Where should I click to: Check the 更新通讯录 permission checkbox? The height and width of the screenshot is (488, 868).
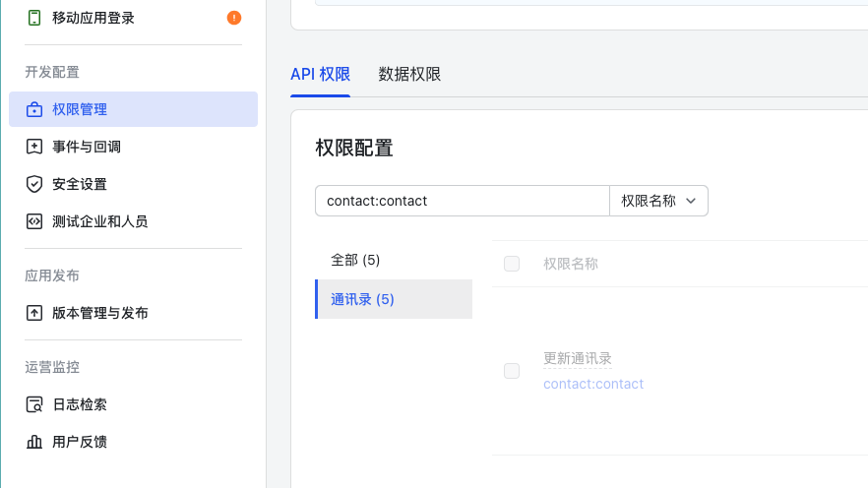512,371
